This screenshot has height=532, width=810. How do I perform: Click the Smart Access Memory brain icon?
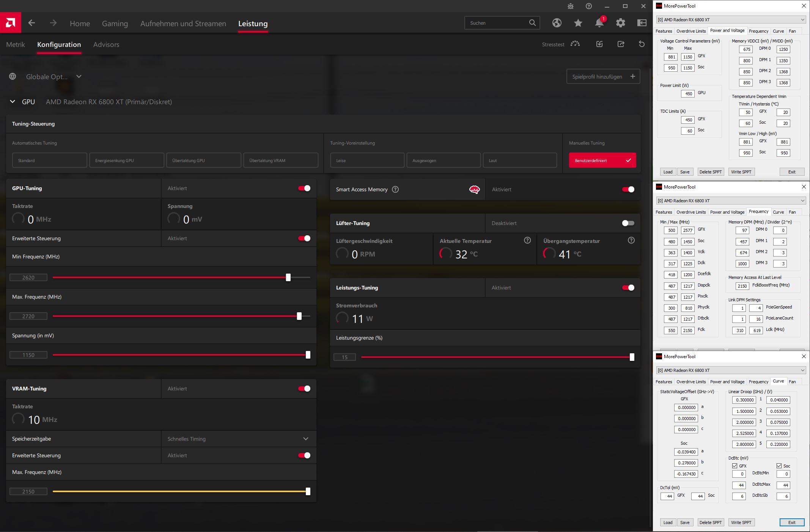pyautogui.click(x=474, y=189)
